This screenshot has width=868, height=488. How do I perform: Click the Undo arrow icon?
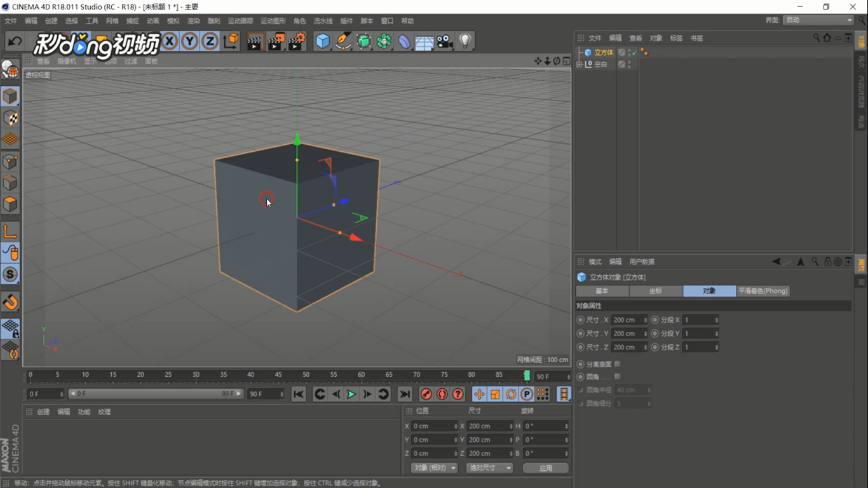click(15, 41)
